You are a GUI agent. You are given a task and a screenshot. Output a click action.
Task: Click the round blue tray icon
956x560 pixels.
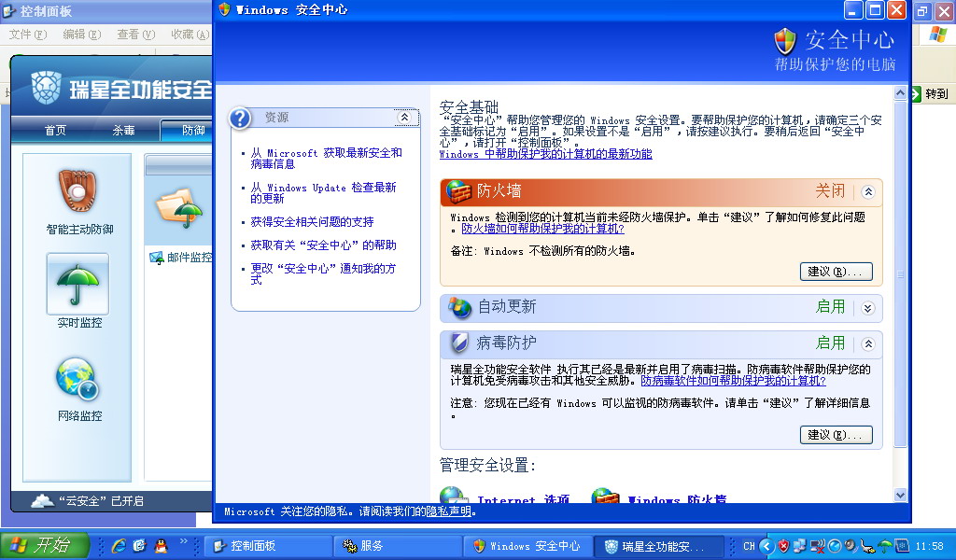pos(835,546)
